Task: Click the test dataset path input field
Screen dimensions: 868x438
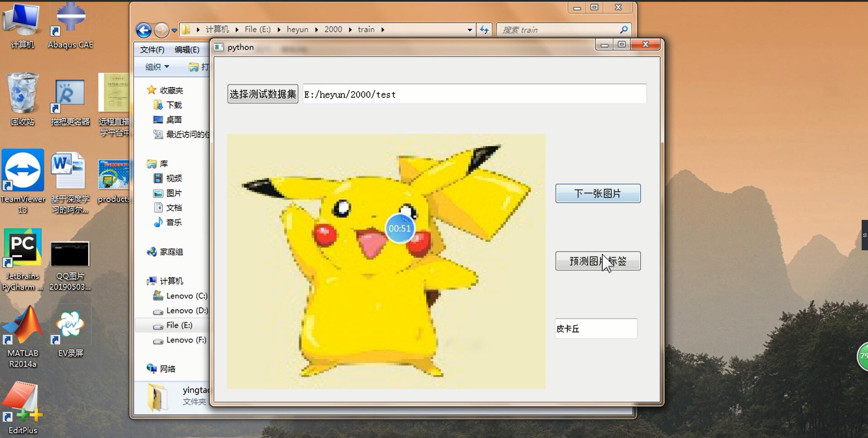Action: [x=475, y=94]
